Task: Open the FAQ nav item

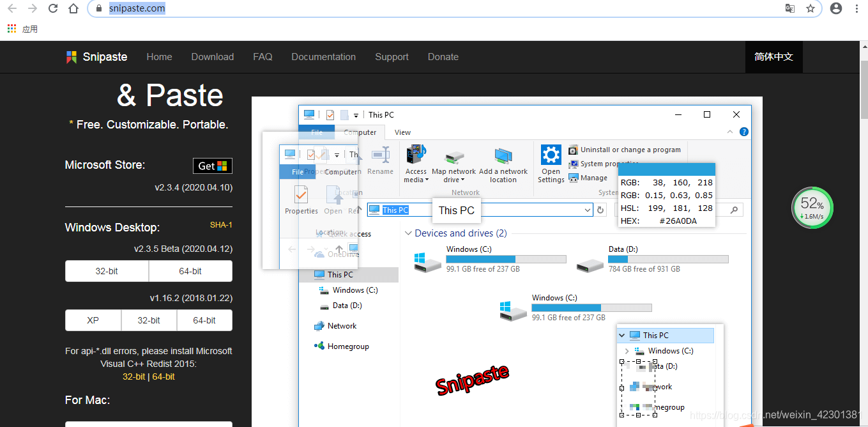Action: coord(263,57)
